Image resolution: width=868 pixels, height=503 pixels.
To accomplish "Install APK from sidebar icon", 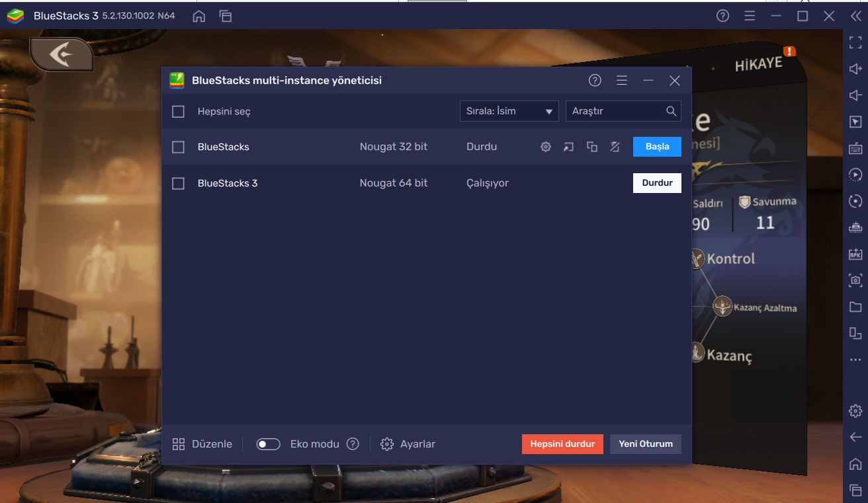I will tap(855, 254).
